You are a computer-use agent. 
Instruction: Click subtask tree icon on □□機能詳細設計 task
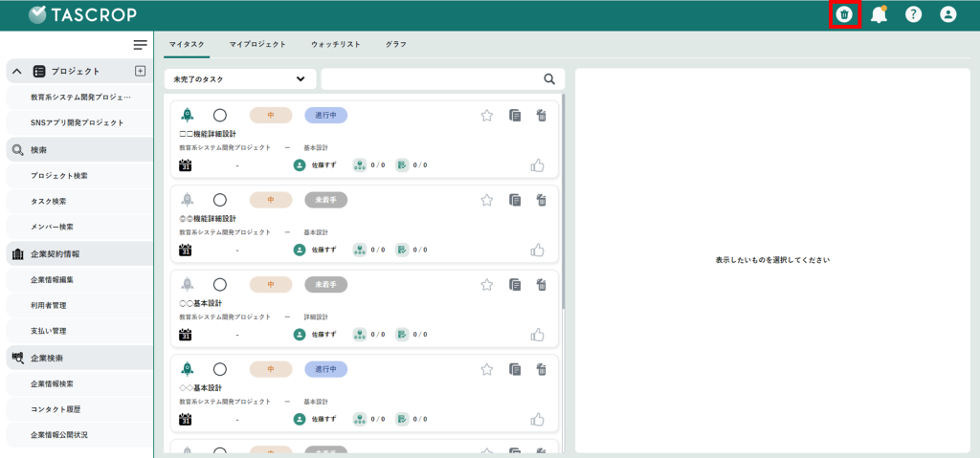pos(360,165)
